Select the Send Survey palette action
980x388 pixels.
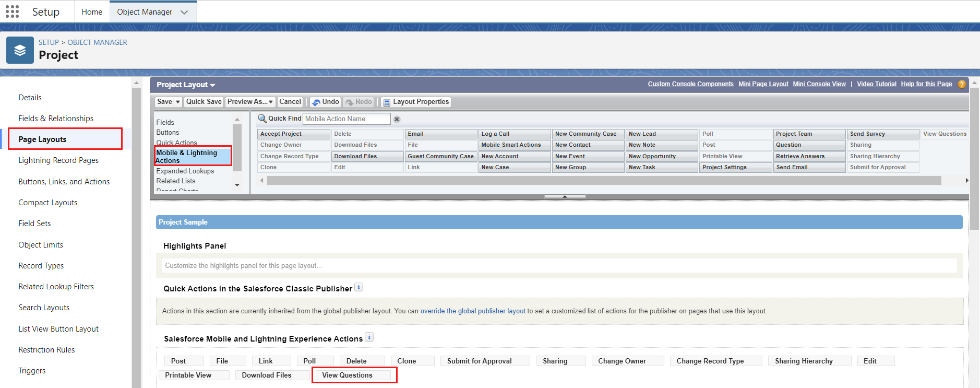coord(882,134)
